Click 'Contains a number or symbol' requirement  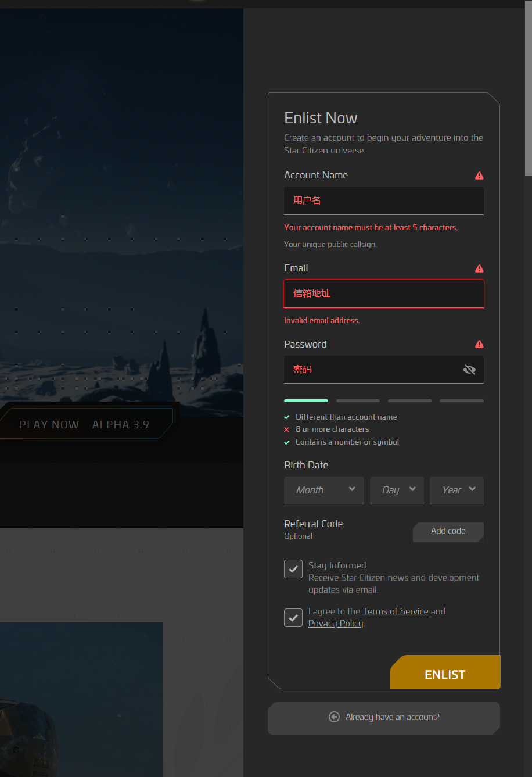click(x=347, y=442)
